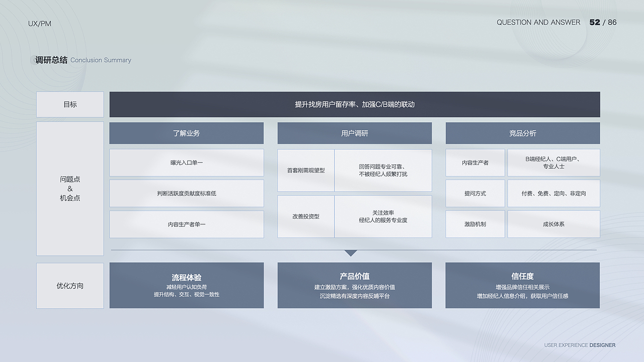Select the 改善投资型 cell
Screen dimensions: 644x362
(305, 216)
